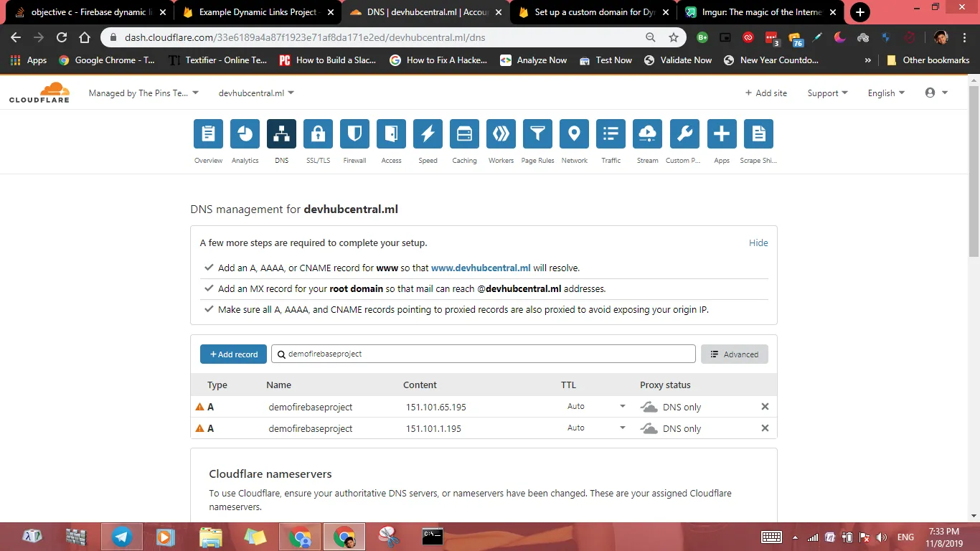Screen dimensions: 980x551
Task: Open the Snipping Tool taskbar icon
Action: pyautogui.click(x=388, y=537)
